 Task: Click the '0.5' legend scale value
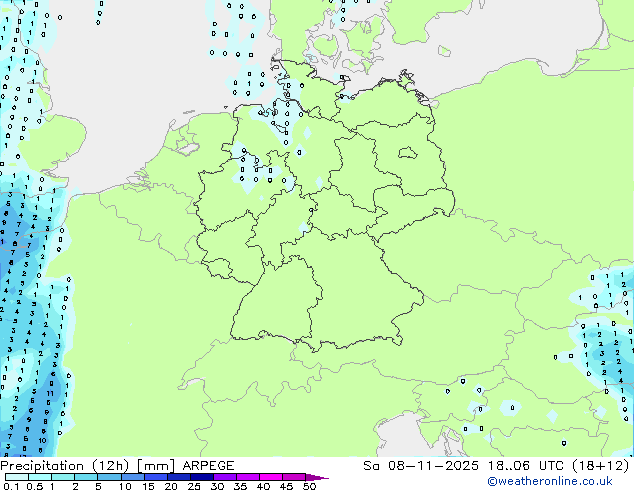tap(35, 486)
